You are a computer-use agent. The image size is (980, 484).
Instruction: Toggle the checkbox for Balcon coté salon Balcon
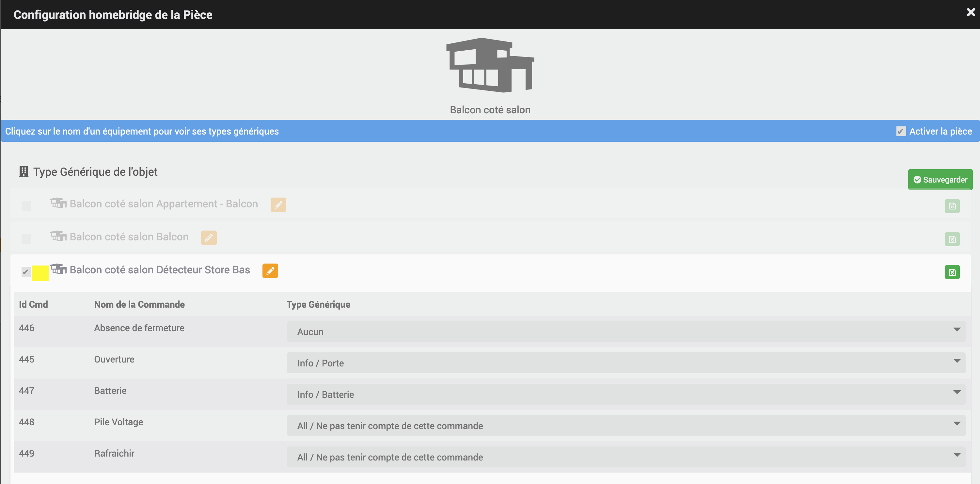pos(26,239)
